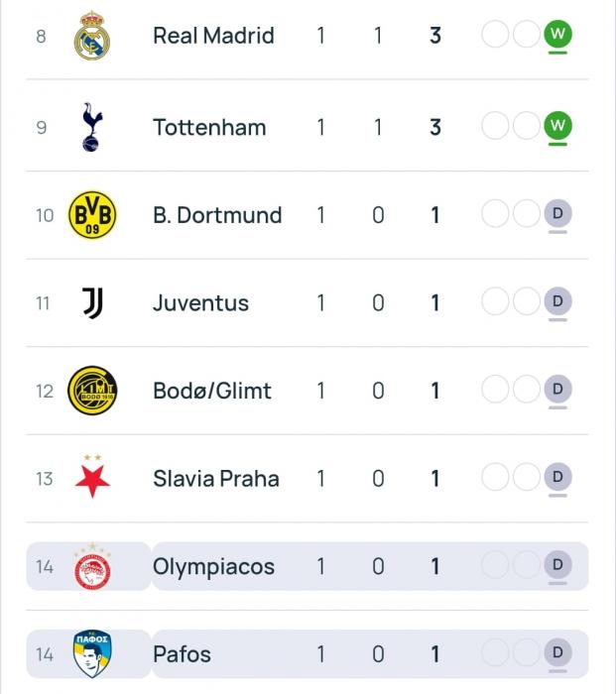
Task: Click the Slavia Praha star logo
Action: pyautogui.click(x=92, y=477)
